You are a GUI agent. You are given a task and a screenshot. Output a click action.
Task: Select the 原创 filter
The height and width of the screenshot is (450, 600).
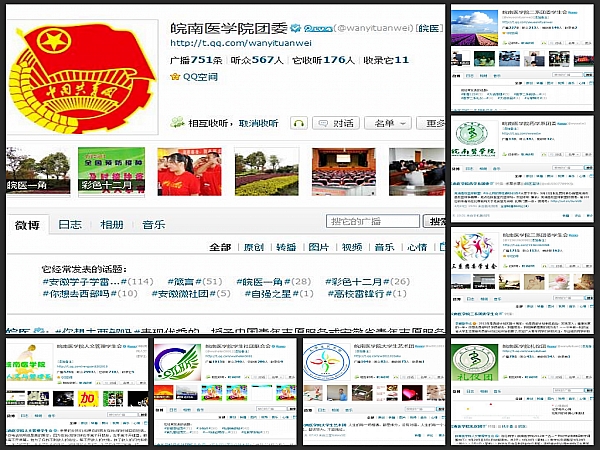(254, 247)
